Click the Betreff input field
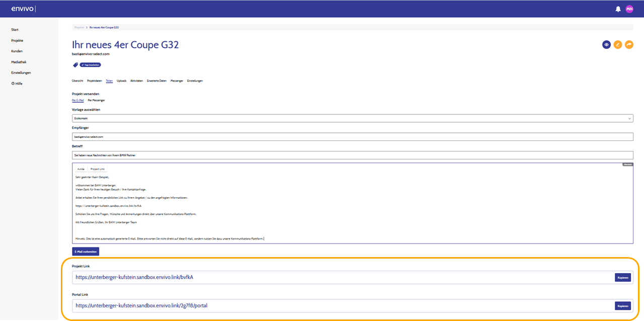Image resolution: width=644 pixels, height=321 pixels. [353, 155]
